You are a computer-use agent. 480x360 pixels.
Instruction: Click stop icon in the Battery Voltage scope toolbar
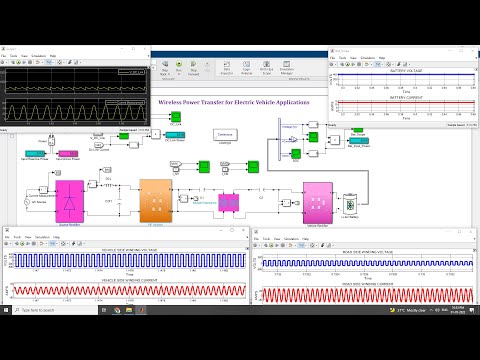(x=359, y=64)
